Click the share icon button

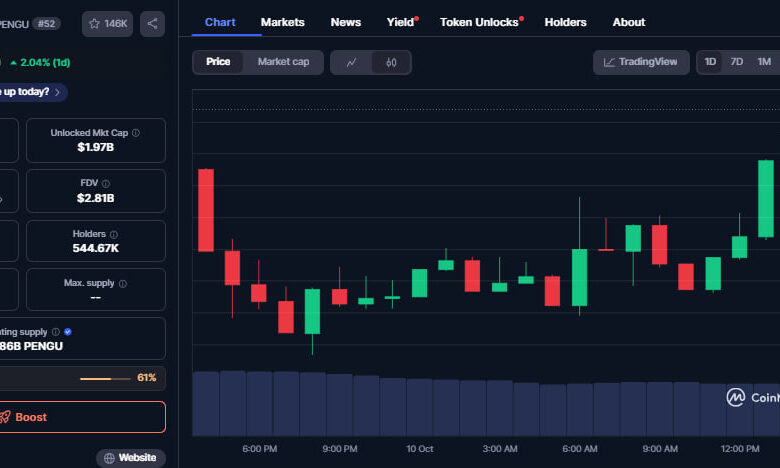click(x=153, y=23)
